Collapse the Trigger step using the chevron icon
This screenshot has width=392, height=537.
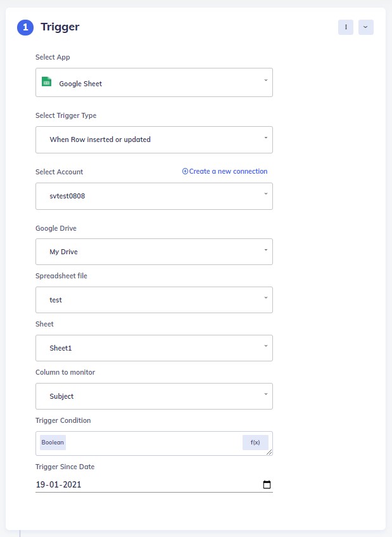(365, 27)
